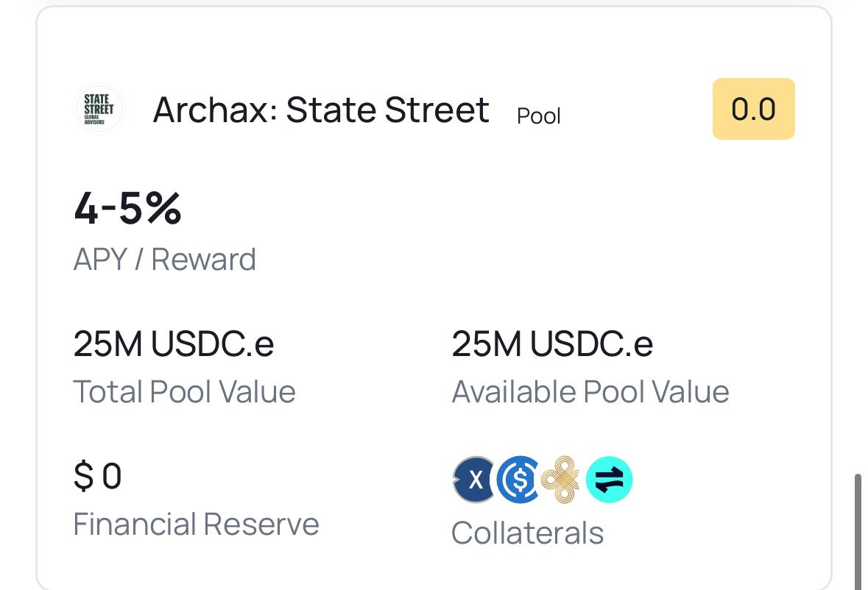This screenshot has height=590, width=868.
Task: Click the APY / Reward label
Action: (165, 260)
